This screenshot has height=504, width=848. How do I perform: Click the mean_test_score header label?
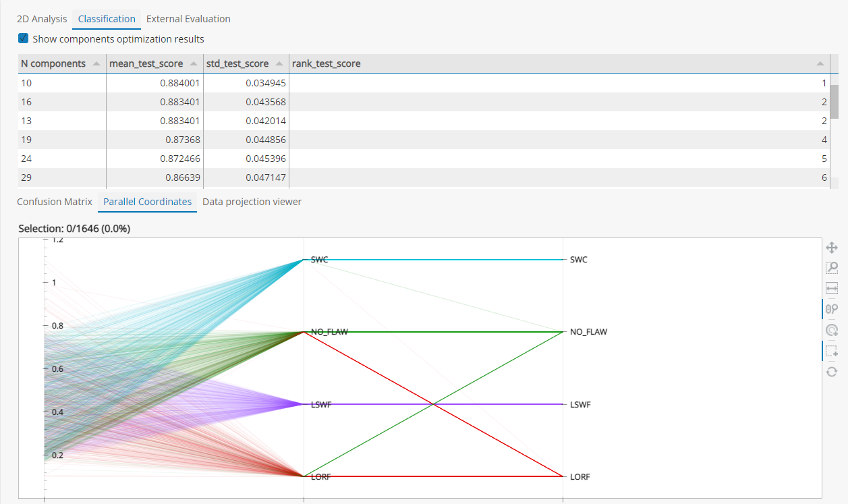(x=146, y=64)
